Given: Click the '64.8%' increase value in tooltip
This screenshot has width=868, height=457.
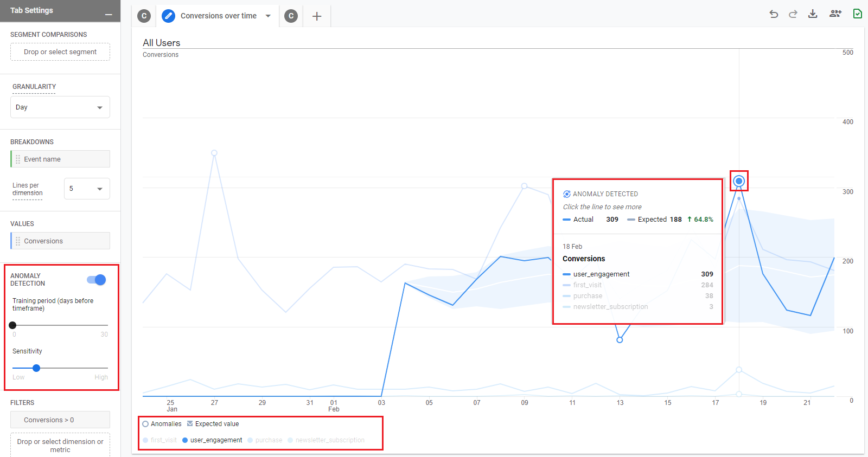Looking at the screenshot, I should click(704, 220).
